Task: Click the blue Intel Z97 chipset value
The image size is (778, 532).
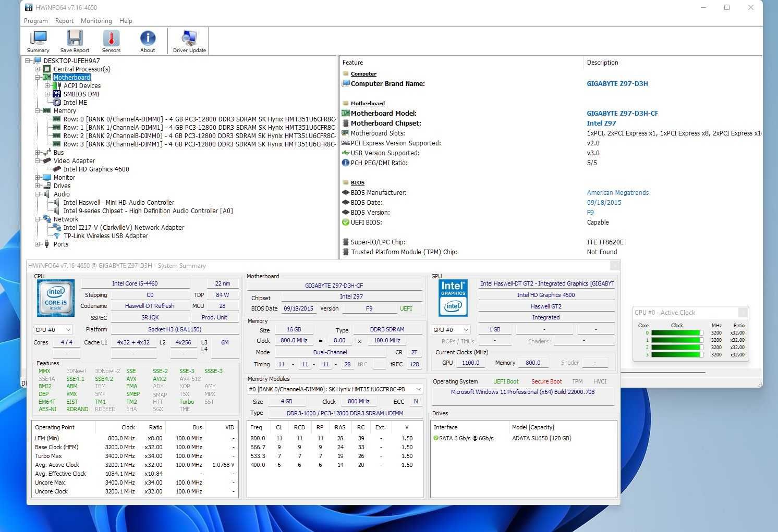Action: (601, 123)
